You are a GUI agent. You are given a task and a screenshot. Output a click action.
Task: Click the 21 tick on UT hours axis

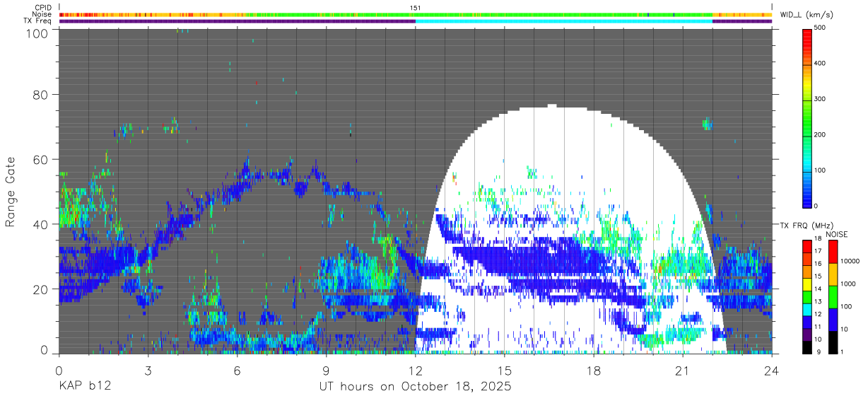683,370
